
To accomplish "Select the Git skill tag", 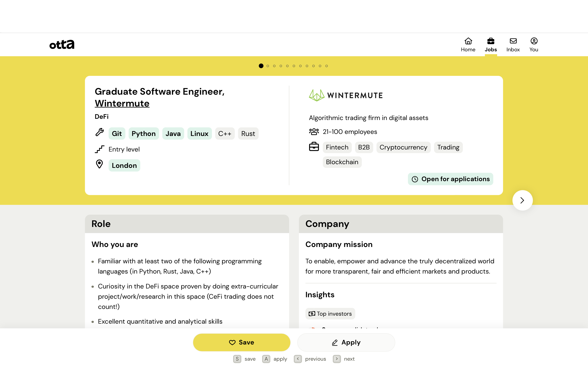I will (117, 133).
